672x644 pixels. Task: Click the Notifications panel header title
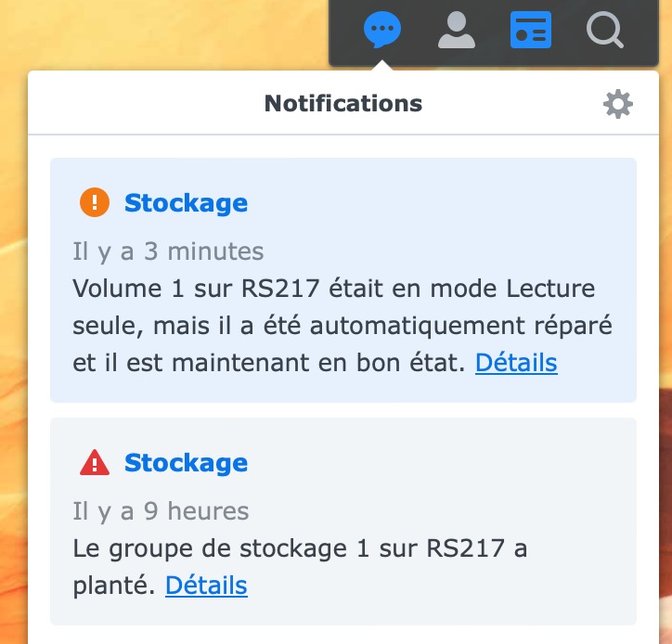click(343, 103)
